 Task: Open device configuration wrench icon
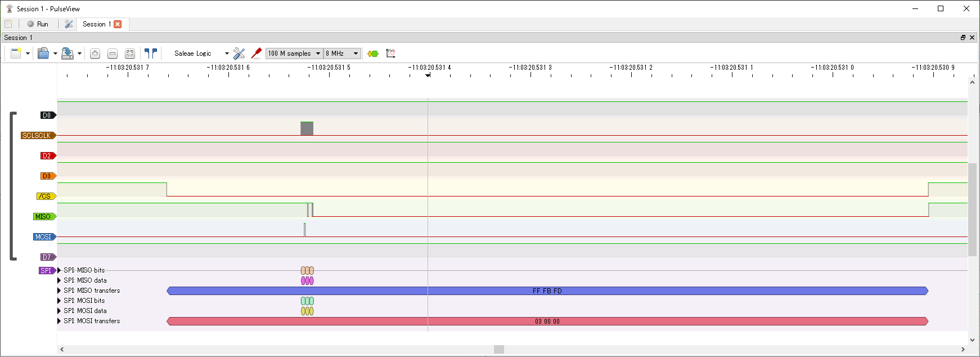[x=239, y=53]
